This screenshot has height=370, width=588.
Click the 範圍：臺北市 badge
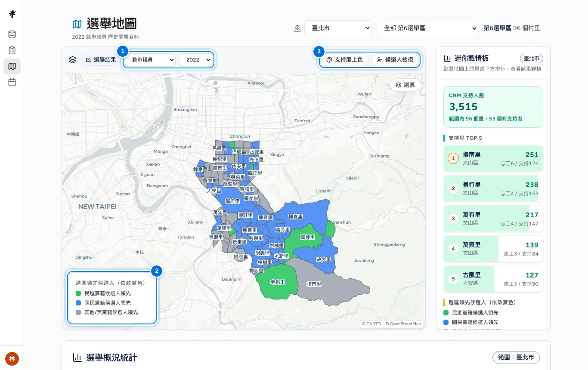tap(516, 358)
